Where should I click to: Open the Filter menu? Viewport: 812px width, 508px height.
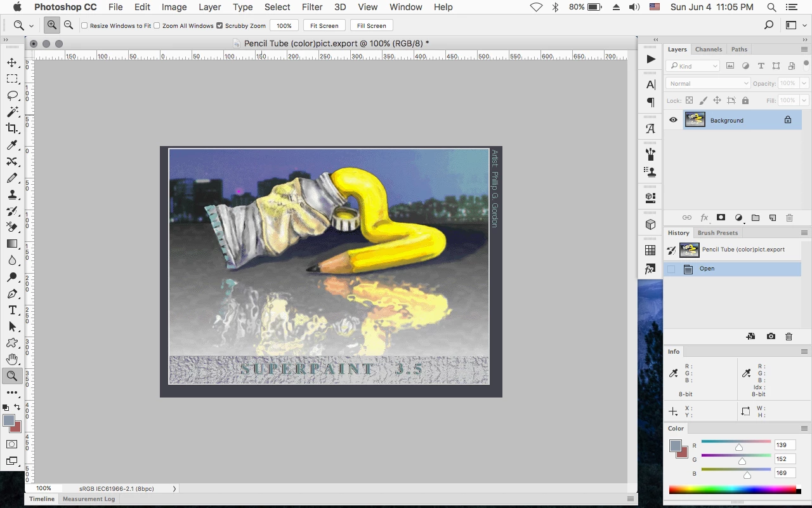[x=312, y=7]
